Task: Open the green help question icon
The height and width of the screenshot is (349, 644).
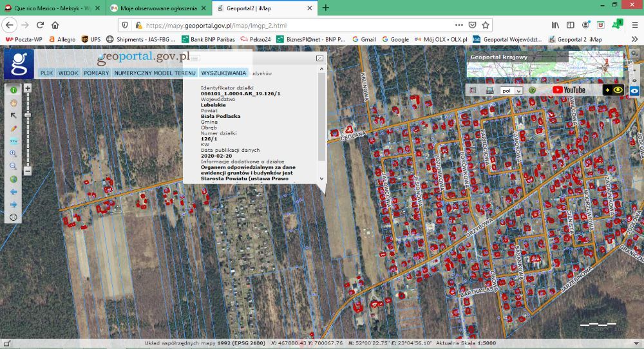Action: tap(532, 90)
